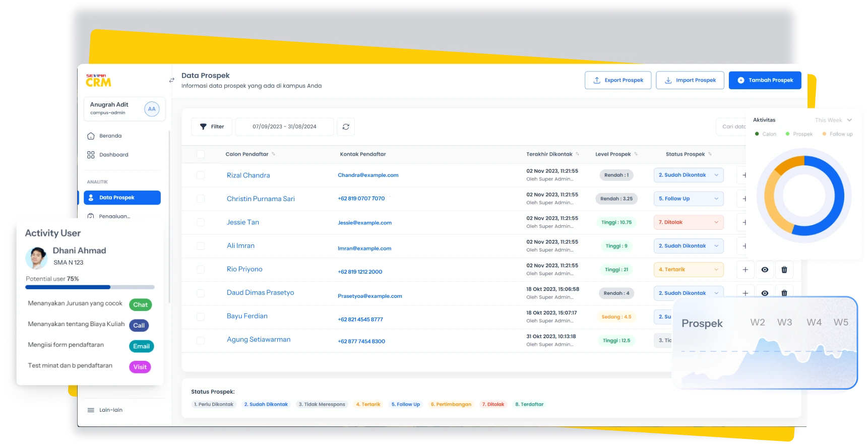This screenshot has width=868, height=444.
Task: Open the Lain-lain menu
Action: coord(105,410)
